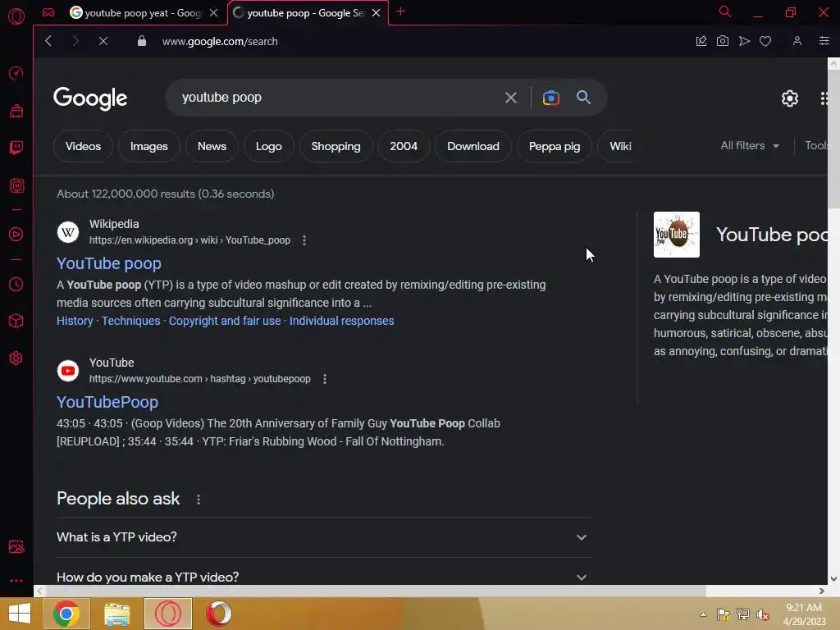
Task: Click the send/flow arrow icon in toolbar
Action: point(743,41)
